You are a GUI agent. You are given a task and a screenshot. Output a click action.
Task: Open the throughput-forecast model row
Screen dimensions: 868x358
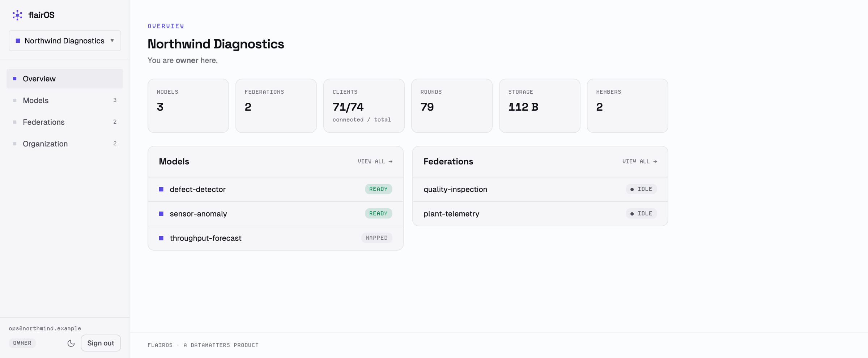276,238
